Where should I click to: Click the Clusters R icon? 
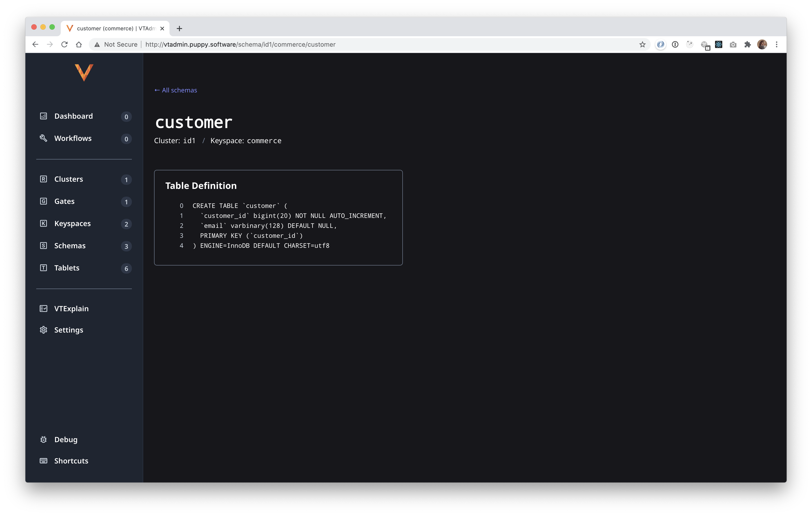43,179
